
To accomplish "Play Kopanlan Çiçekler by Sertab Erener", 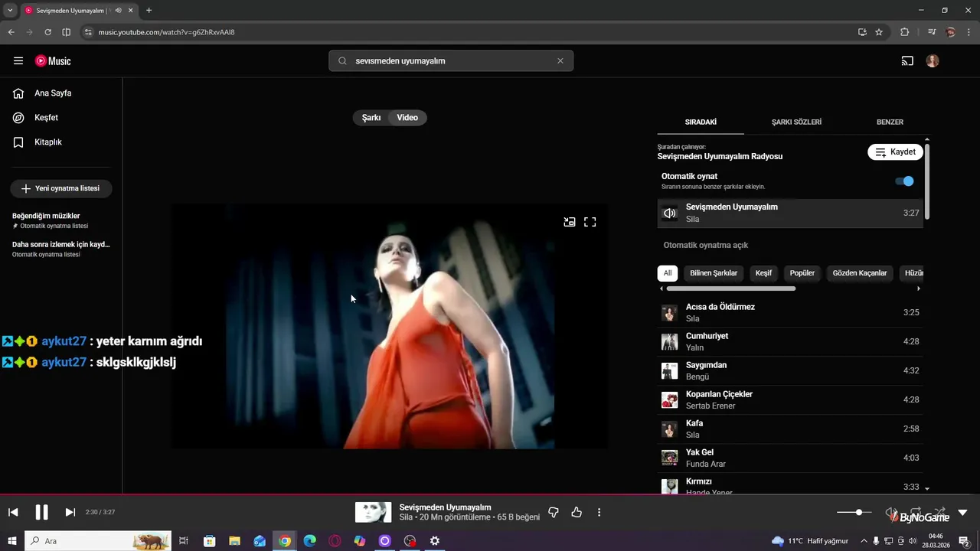I will 790,400.
